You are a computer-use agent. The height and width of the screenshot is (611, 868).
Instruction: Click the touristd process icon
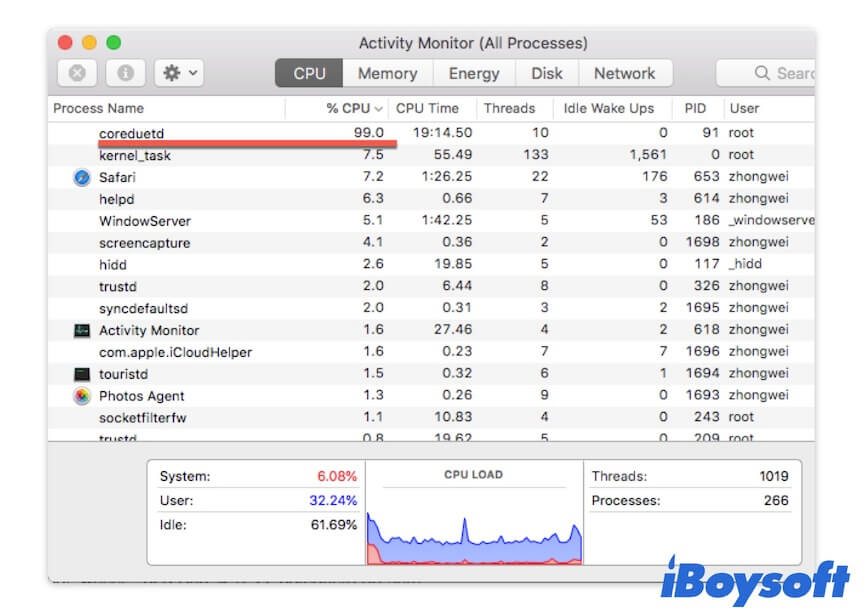coord(82,374)
